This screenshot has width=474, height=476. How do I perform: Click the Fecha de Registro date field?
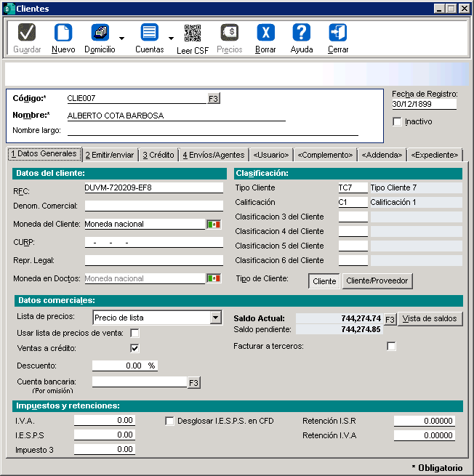[425, 104]
